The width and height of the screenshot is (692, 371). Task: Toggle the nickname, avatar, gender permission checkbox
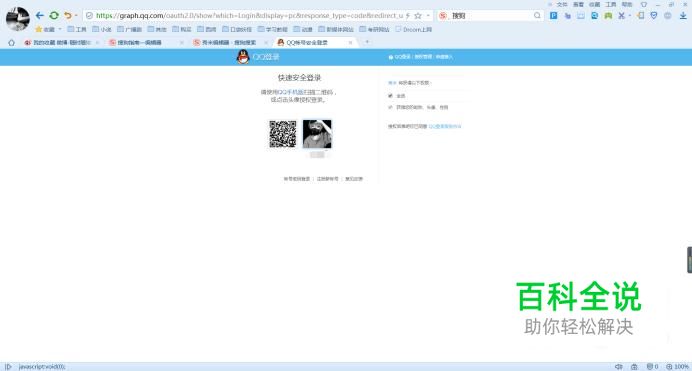pos(390,107)
